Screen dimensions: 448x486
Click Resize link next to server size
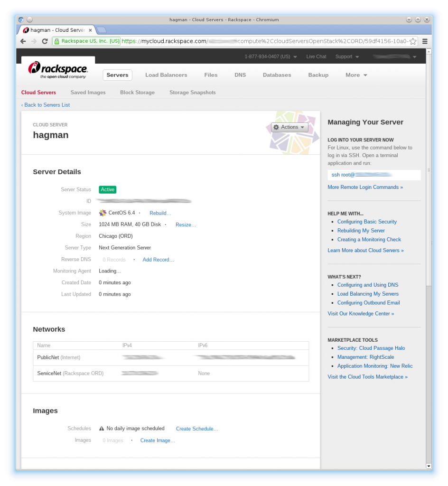tap(186, 224)
